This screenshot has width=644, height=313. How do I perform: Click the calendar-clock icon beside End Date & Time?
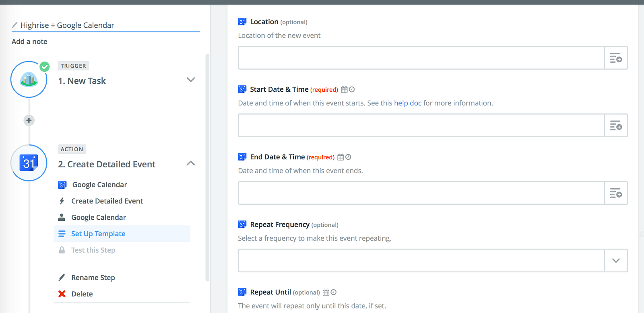pos(344,157)
